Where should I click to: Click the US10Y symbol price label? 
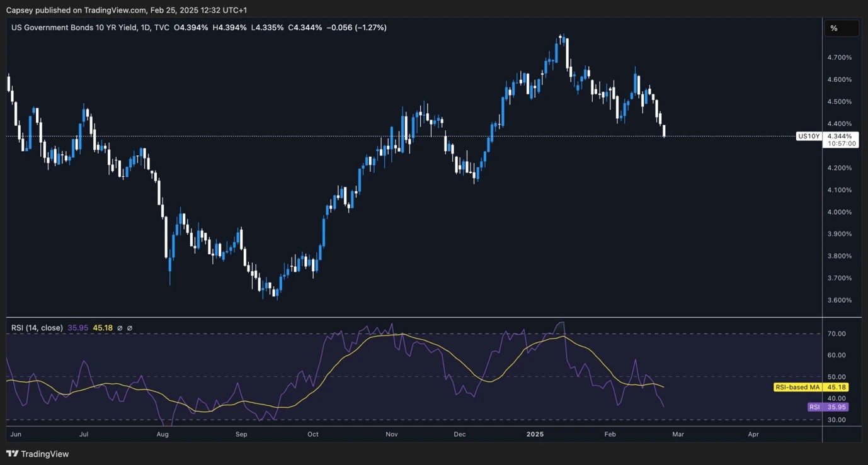(x=809, y=136)
